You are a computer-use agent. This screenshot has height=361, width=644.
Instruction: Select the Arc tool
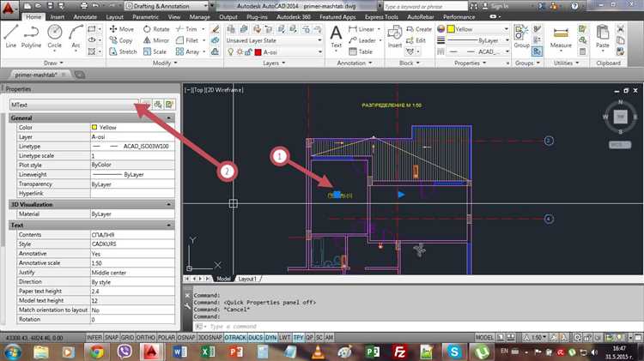[x=76, y=36]
